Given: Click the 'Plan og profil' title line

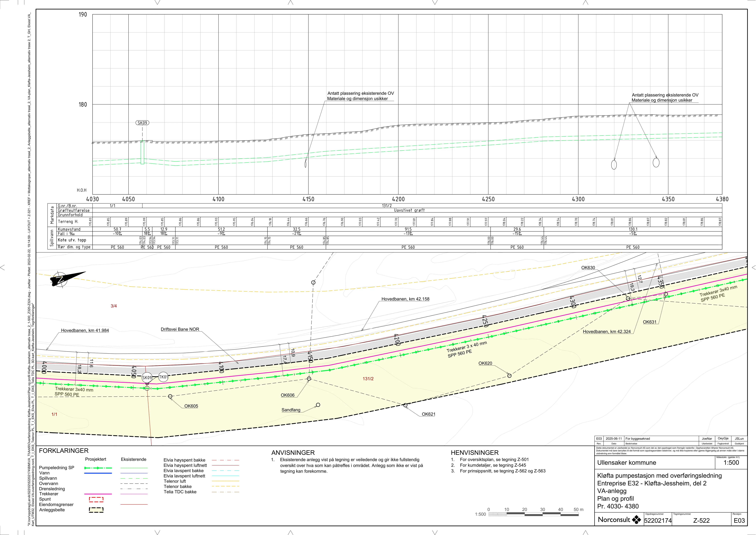Looking at the screenshot, I should 615,499.
